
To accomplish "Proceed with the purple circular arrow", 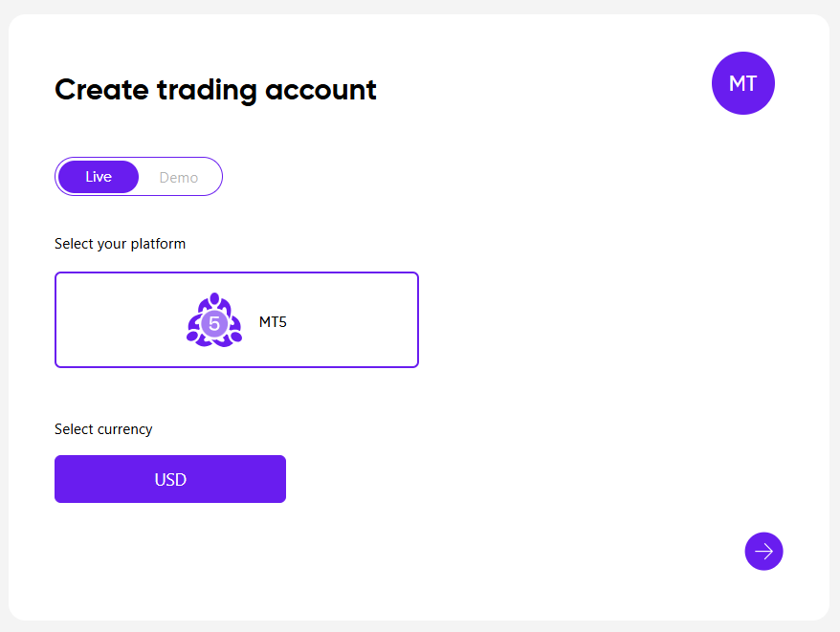I will pyautogui.click(x=763, y=551).
